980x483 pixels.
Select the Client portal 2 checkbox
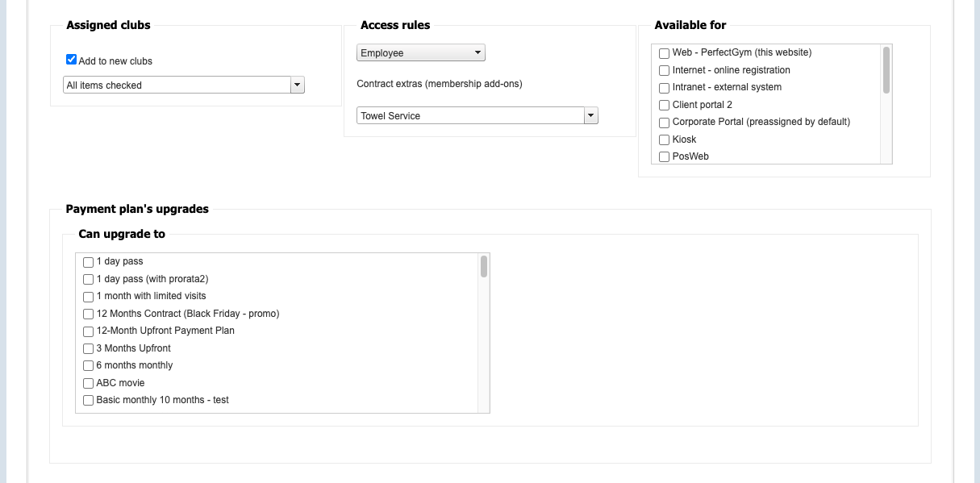coord(664,106)
